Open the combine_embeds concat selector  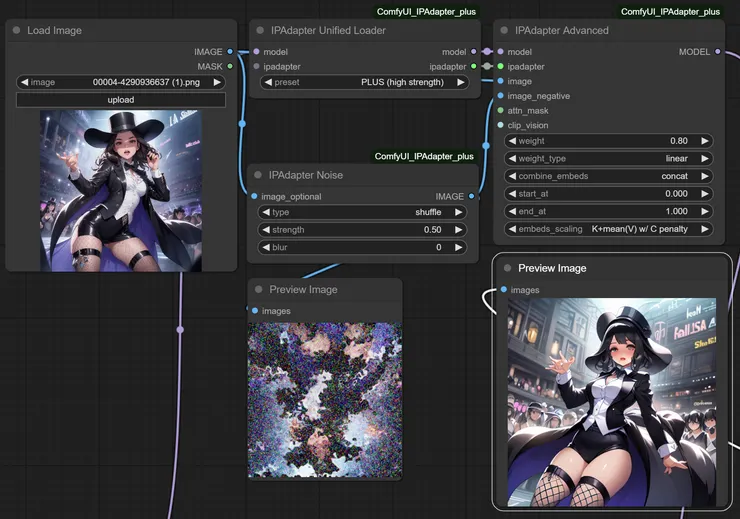click(609, 176)
